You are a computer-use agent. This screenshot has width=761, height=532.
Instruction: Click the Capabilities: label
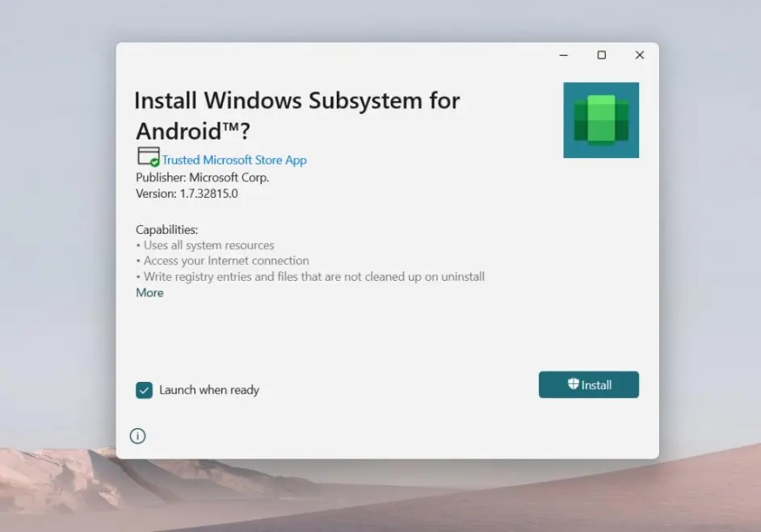pyautogui.click(x=166, y=229)
